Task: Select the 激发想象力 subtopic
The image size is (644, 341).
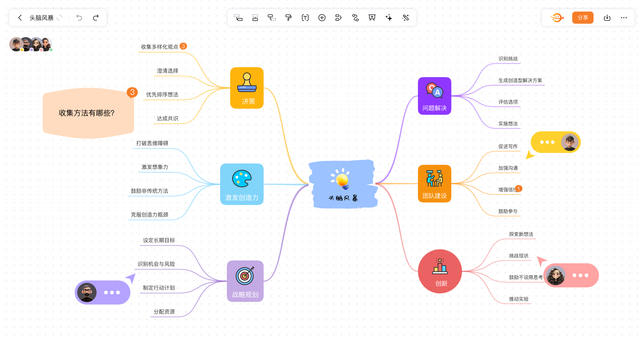Action: (x=155, y=167)
